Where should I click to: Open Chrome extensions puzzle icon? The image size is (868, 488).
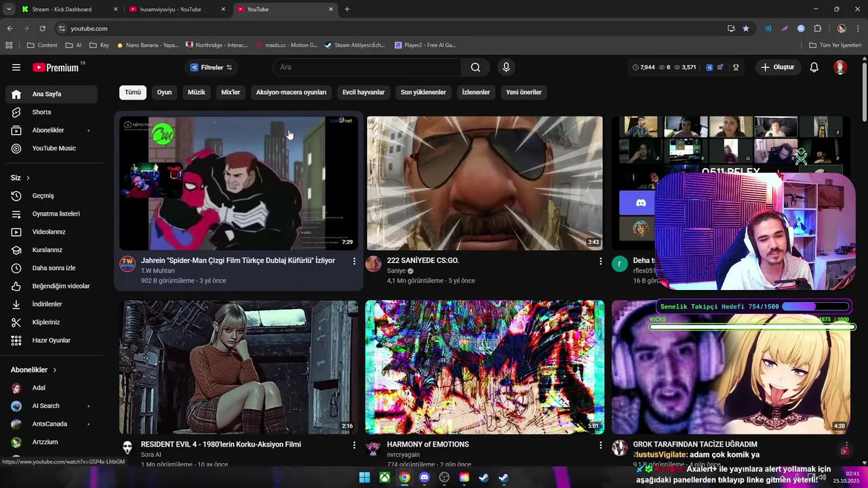(x=817, y=28)
